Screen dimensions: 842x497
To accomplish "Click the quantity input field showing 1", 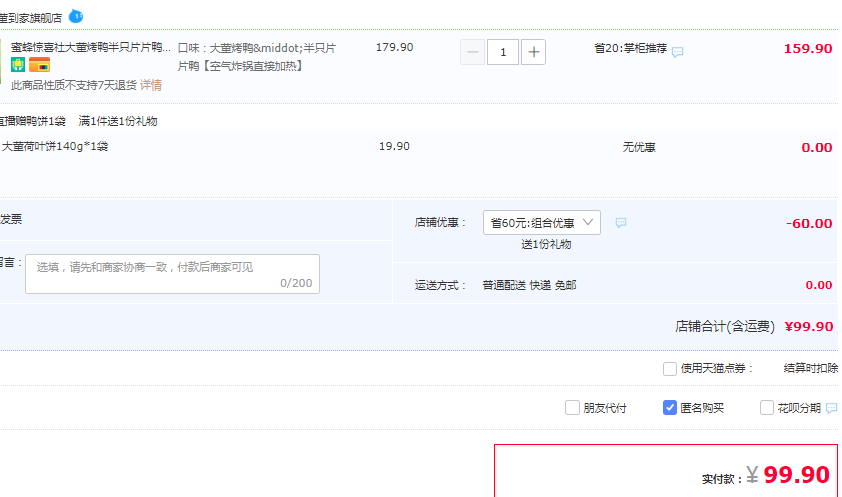I will 503,52.
